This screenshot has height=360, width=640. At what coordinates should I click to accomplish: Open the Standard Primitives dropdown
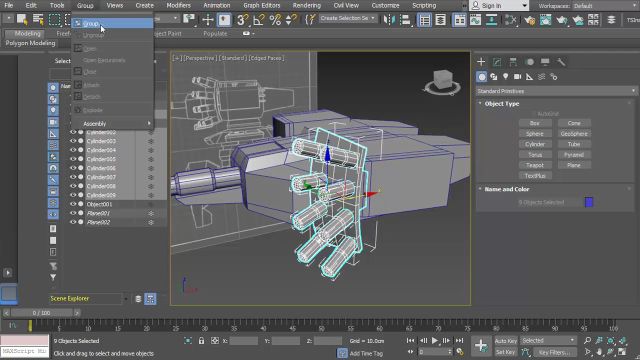click(556, 91)
